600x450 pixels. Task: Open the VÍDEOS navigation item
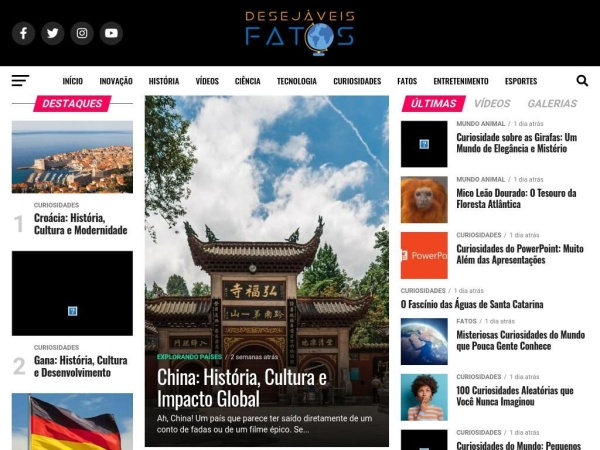(207, 81)
